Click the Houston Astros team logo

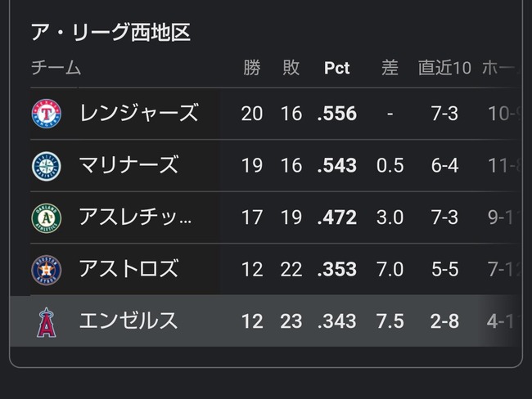point(46,269)
